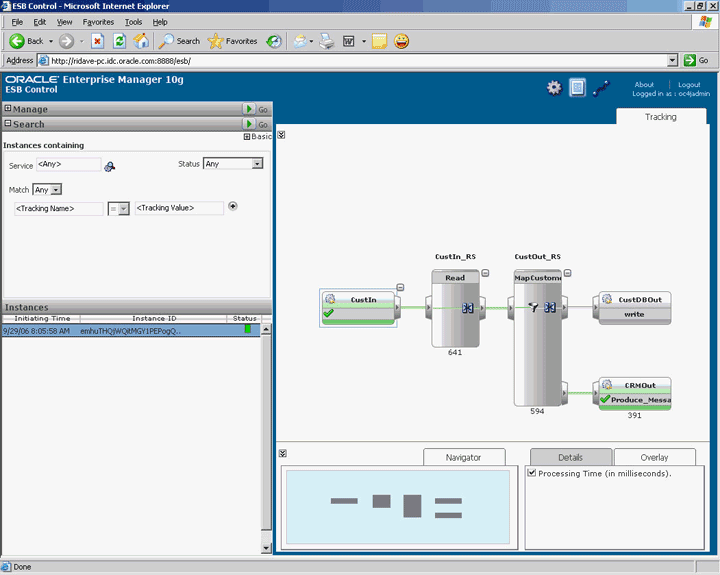Viewport: 720px width, 575px height.
Task: Collapse the Search section
Action: 8,124
